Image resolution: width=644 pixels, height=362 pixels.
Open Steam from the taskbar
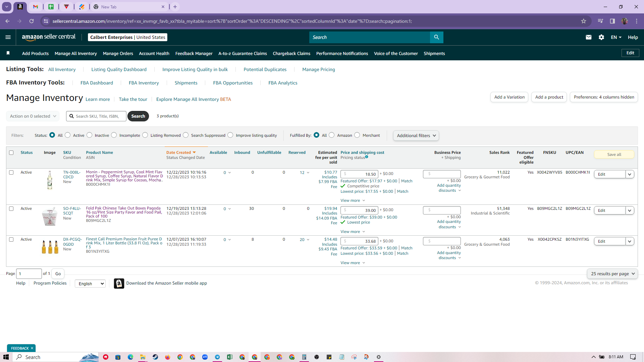pos(155,357)
